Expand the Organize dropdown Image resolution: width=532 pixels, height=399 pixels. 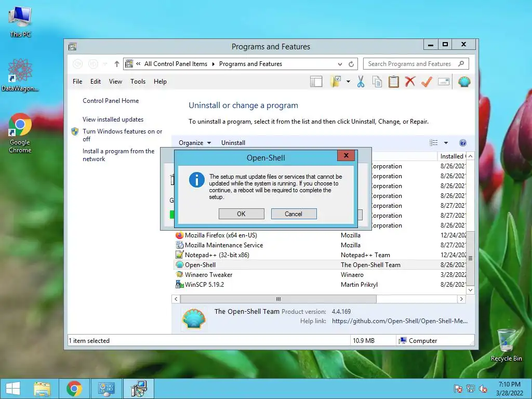195,143
